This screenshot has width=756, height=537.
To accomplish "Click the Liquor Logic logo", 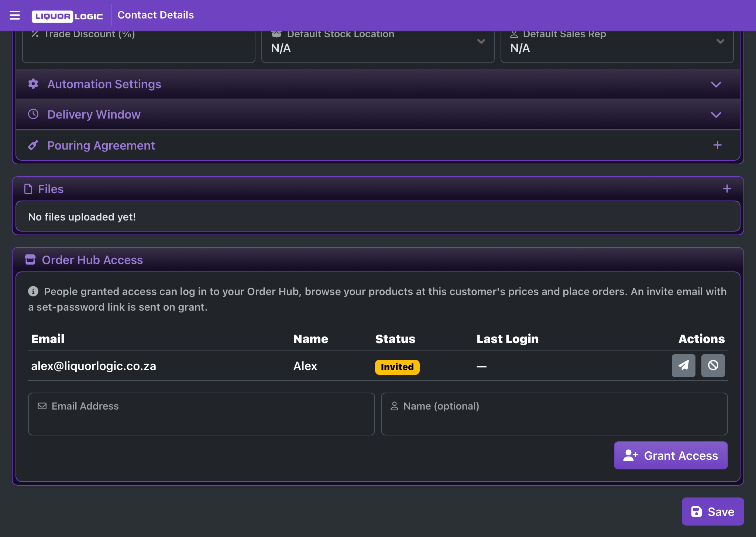I will pos(67,16).
